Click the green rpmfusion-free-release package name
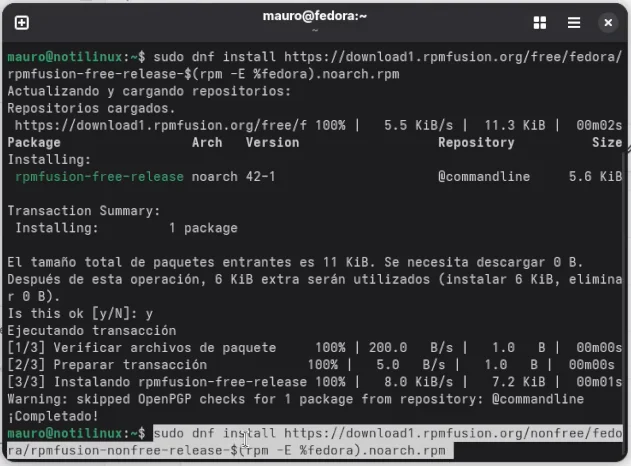The image size is (631, 466). [x=99, y=177]
